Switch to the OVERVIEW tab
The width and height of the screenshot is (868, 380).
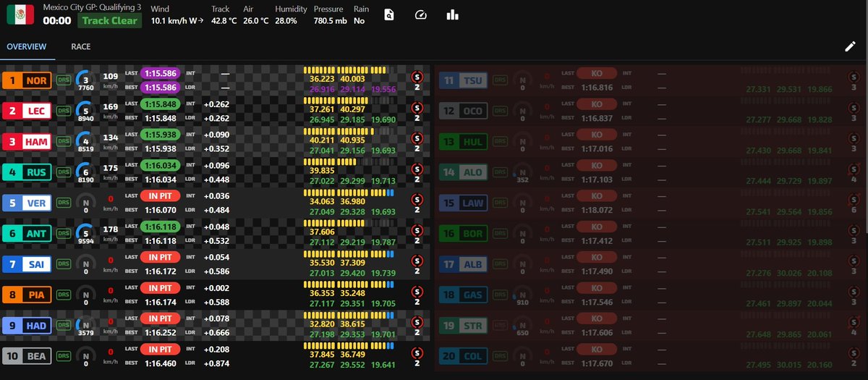click(x=27, y=46)
